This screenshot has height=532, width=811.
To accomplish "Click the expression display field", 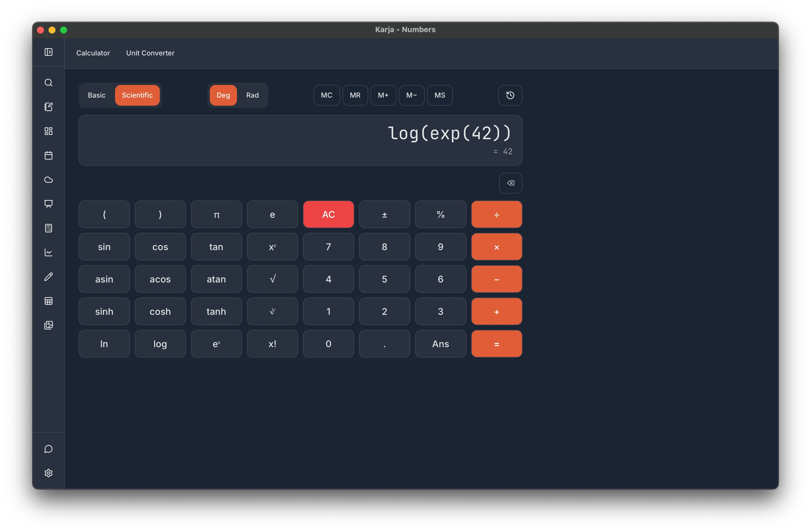I will coord(300,140).
